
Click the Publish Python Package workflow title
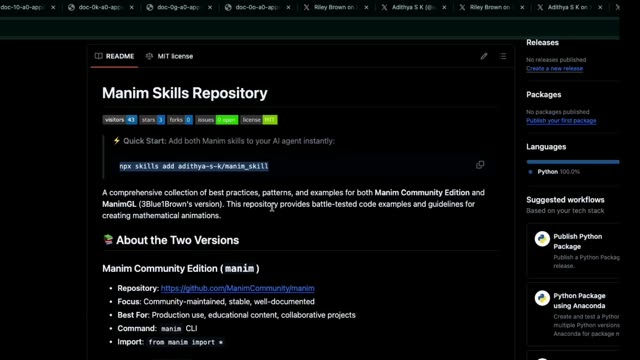tap(578, 242)
